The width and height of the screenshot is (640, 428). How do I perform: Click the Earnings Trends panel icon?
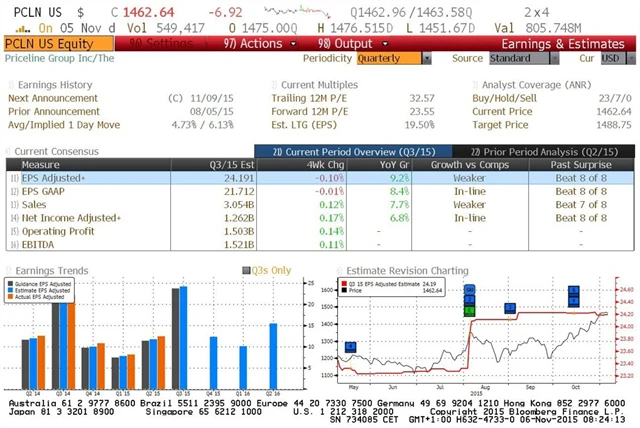click(11, 270)
